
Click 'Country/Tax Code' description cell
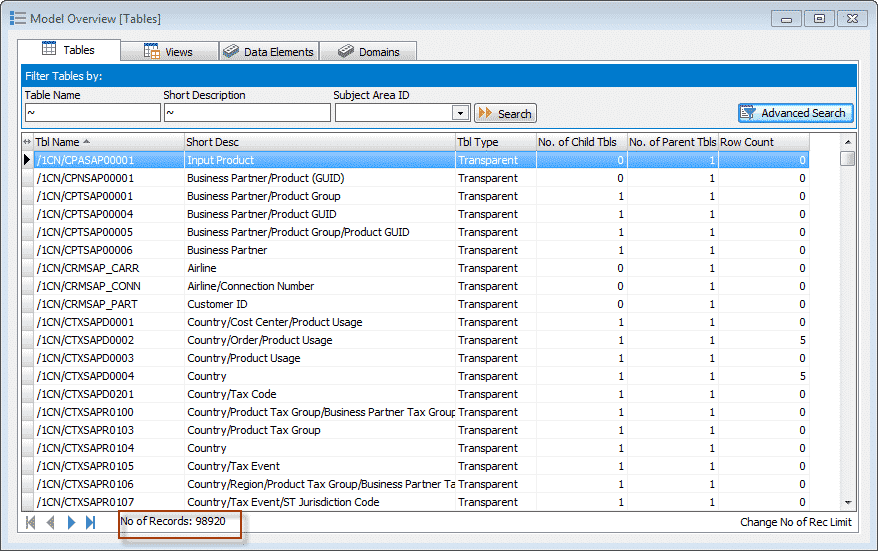(x=320, y=394)
